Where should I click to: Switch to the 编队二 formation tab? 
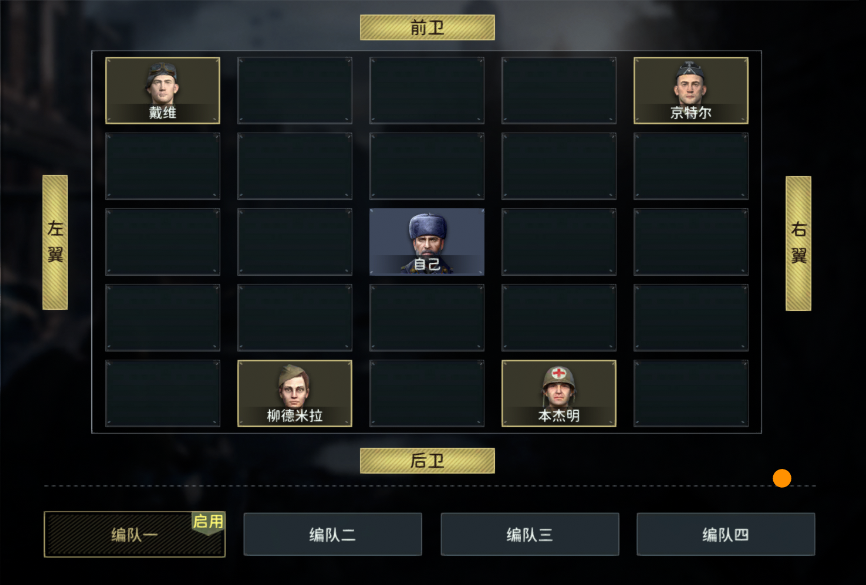tap(332, 534)
